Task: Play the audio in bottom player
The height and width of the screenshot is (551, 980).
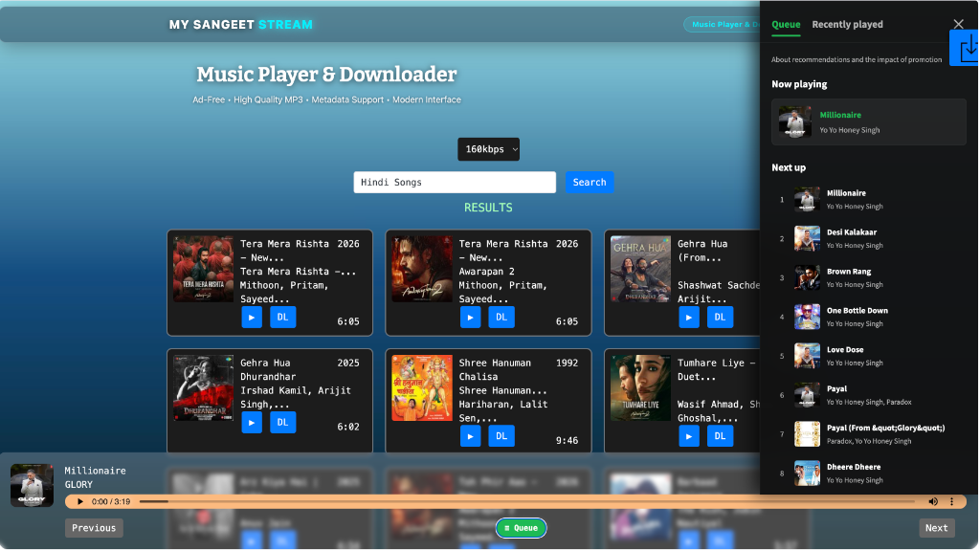Action: click(x=80, y=501)
